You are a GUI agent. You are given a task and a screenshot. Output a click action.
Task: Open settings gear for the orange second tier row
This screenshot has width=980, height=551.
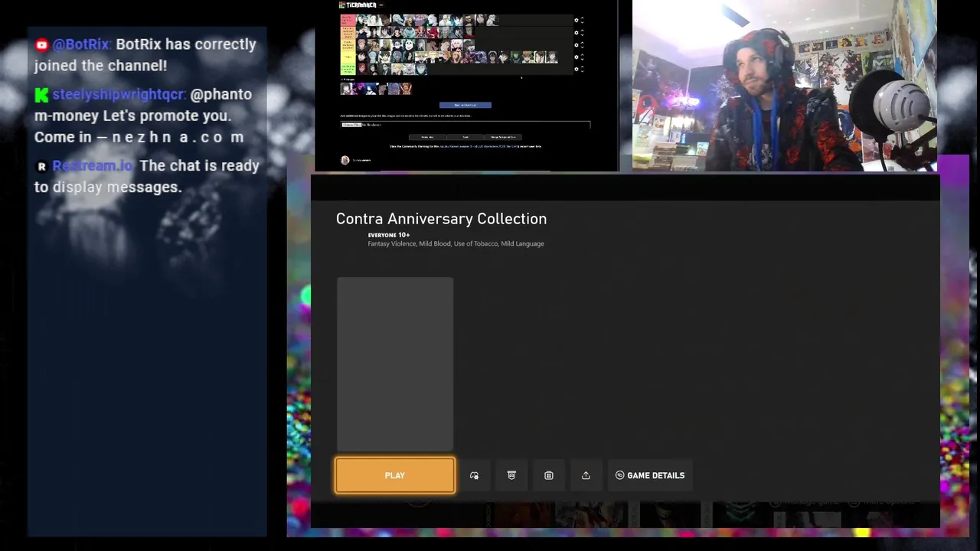(577, 32)
